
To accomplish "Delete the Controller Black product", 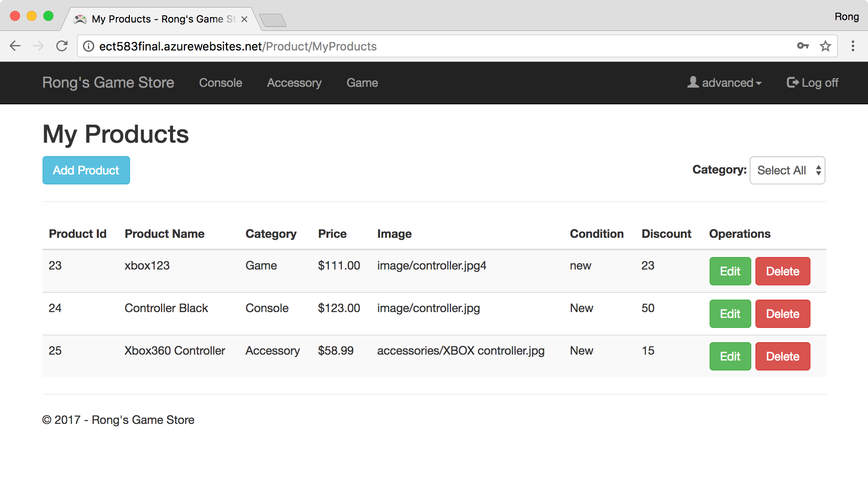I will [x=783, y=314].
